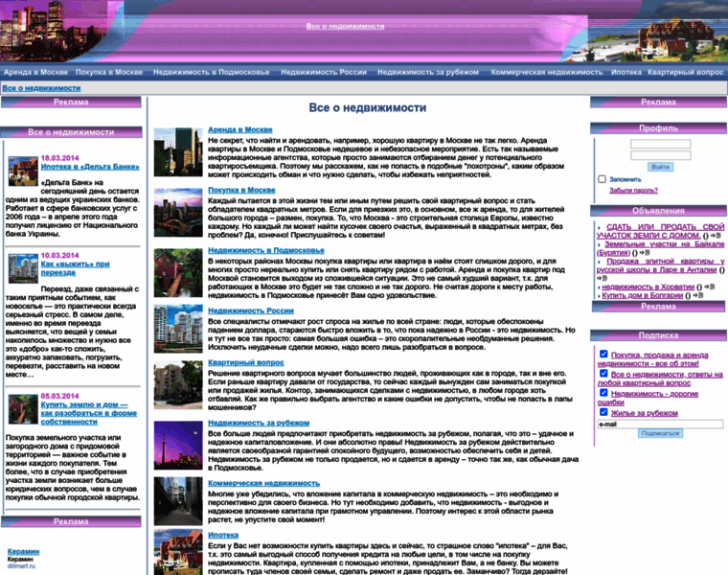This screenshot has height=575, width=728.
Task: Open ad 'СДАТЬ ИЛИ ПРОДАТЬ СВОЙ УЧАСТОК ЗЕМЛИ'
Action: pos(660,231)
